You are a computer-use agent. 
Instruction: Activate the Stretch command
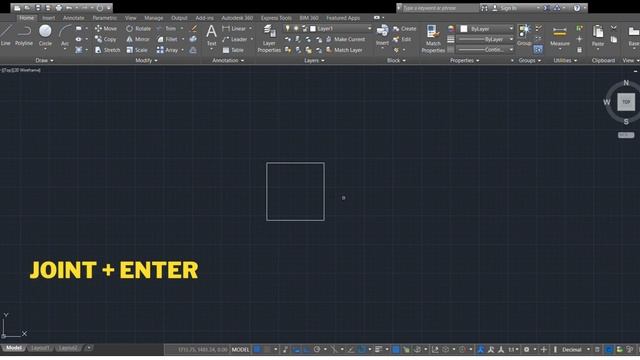pos(107,50)
